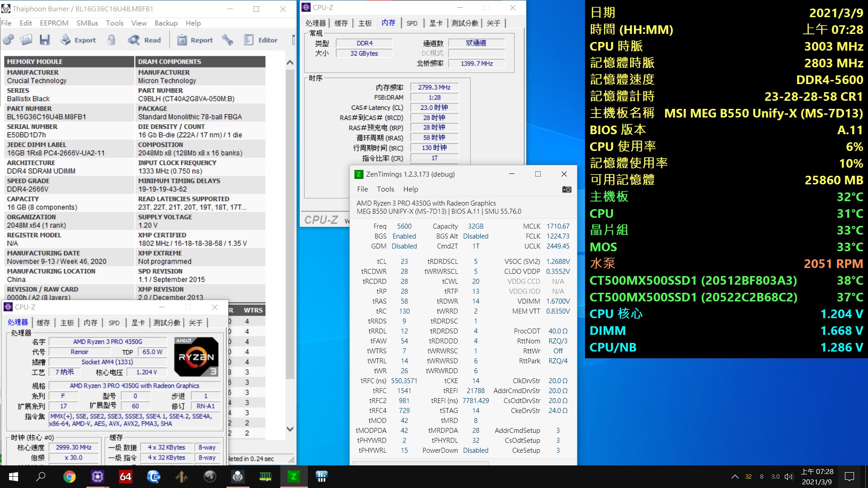
Task: Select 内存 tab in upper CPU-Z window
Action: pyautogui.click(x=388, y=23)
